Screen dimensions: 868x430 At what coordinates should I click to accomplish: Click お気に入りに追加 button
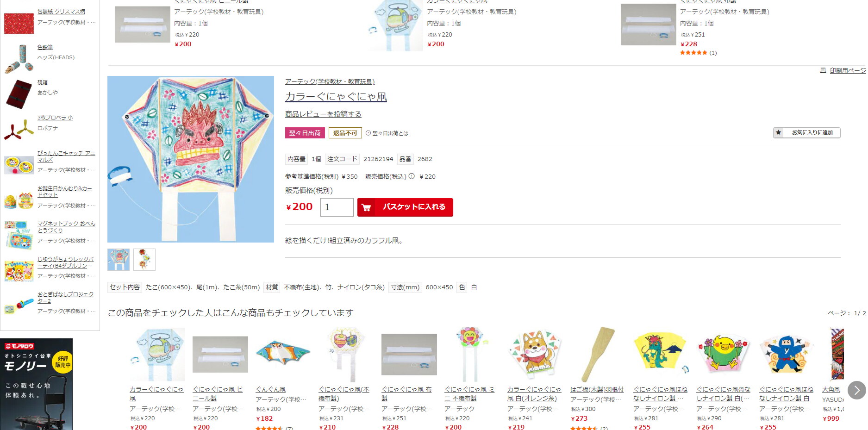coord(806,132)
